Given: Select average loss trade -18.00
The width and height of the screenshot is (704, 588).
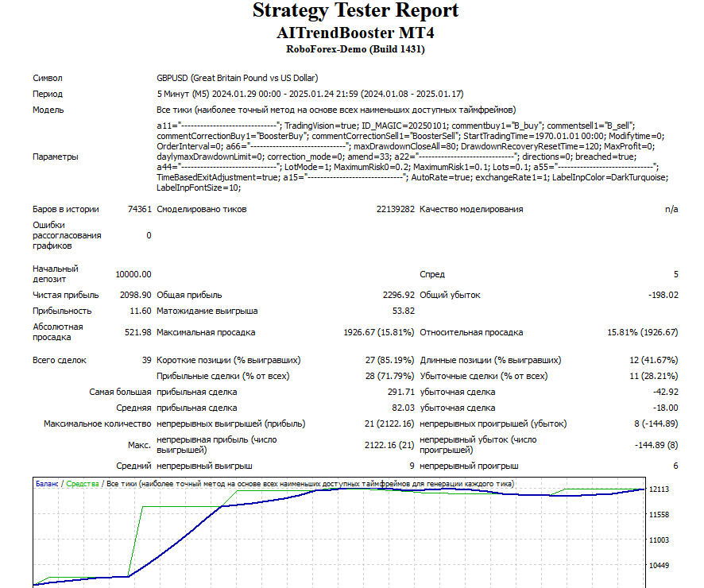Looking at the screenshot, I should tap(665, 408).
